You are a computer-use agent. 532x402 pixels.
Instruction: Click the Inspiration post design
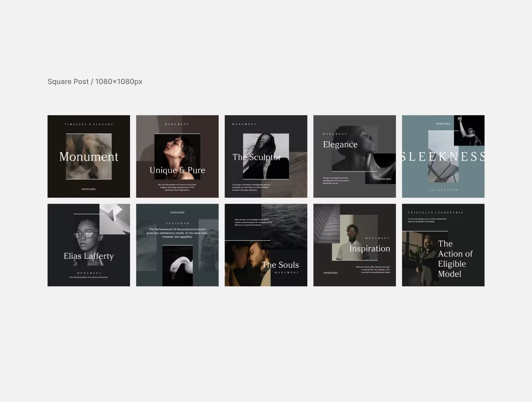355,245
